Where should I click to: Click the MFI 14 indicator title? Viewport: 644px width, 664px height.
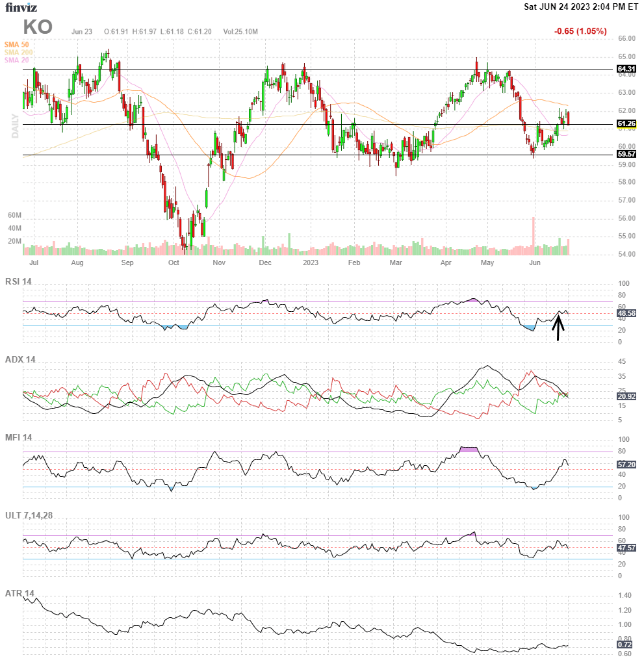pyautogui.click(x=18, y=437)
